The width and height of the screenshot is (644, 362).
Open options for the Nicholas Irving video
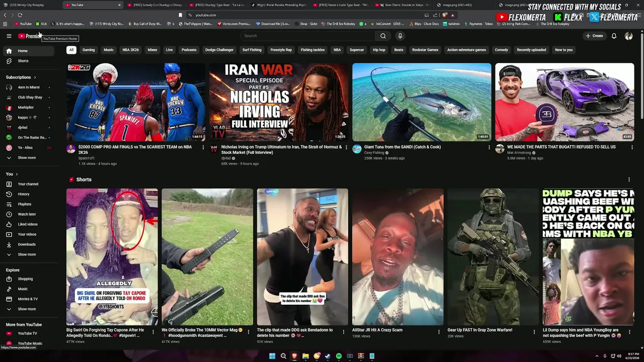[346, 147]
